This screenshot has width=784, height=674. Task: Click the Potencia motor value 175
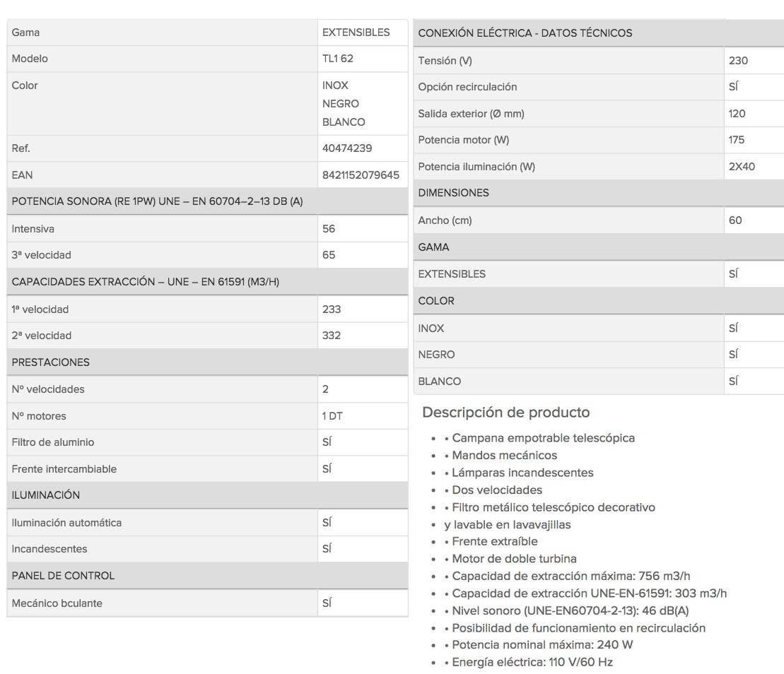[736, 140]
